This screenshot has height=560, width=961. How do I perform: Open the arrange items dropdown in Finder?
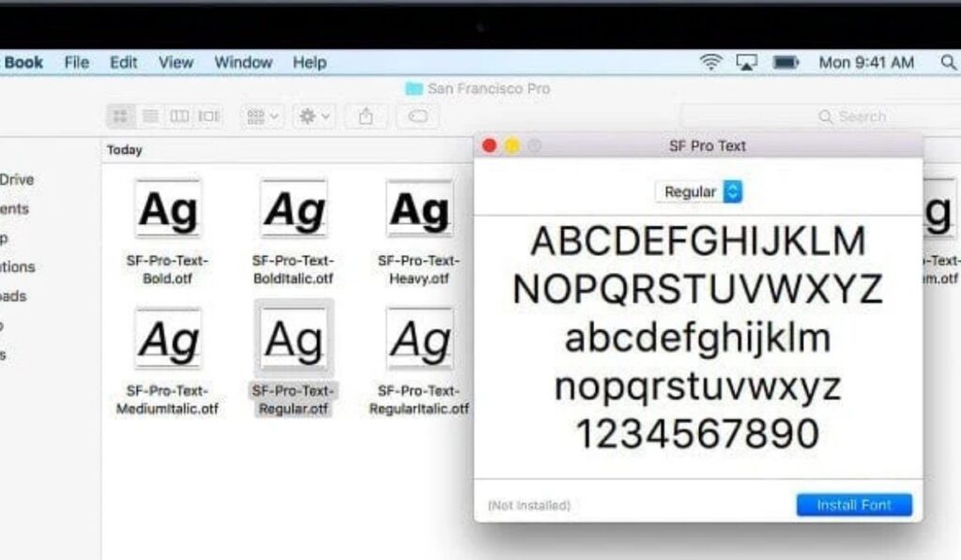(x=263, y=115)
